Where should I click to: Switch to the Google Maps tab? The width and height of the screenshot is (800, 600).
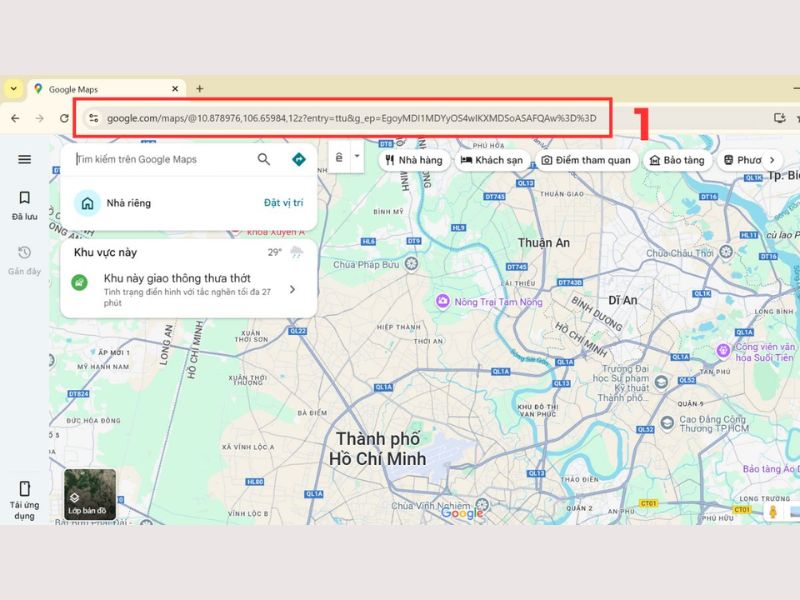point(107,89)
